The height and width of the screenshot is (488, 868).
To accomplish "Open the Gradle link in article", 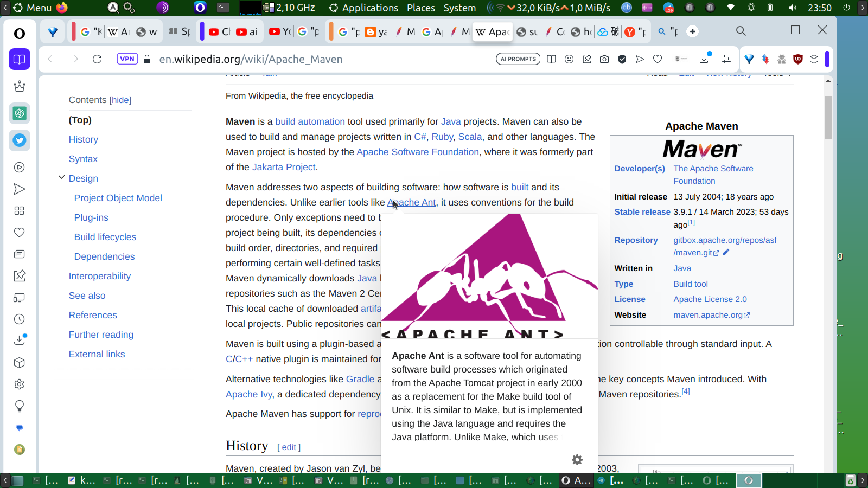I will click(360, 379).
